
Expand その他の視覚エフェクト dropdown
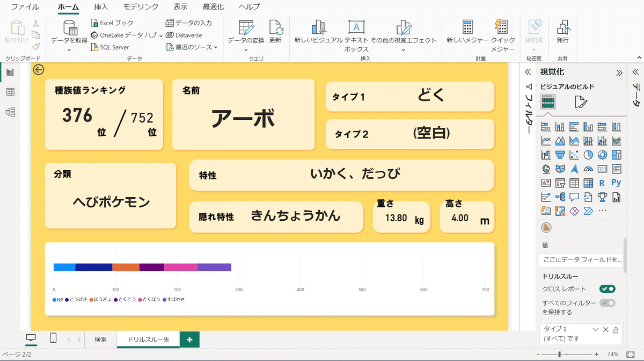tap(403, 50)
